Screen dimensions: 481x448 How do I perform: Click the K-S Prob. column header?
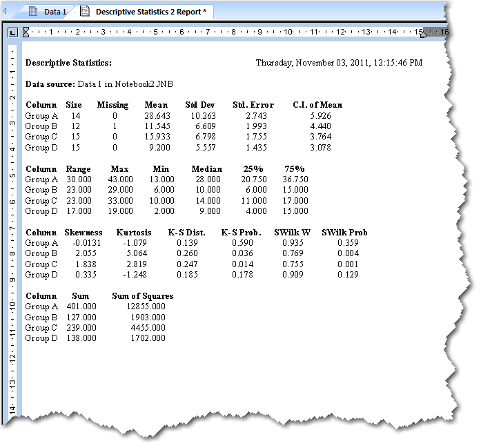(241, 233)
